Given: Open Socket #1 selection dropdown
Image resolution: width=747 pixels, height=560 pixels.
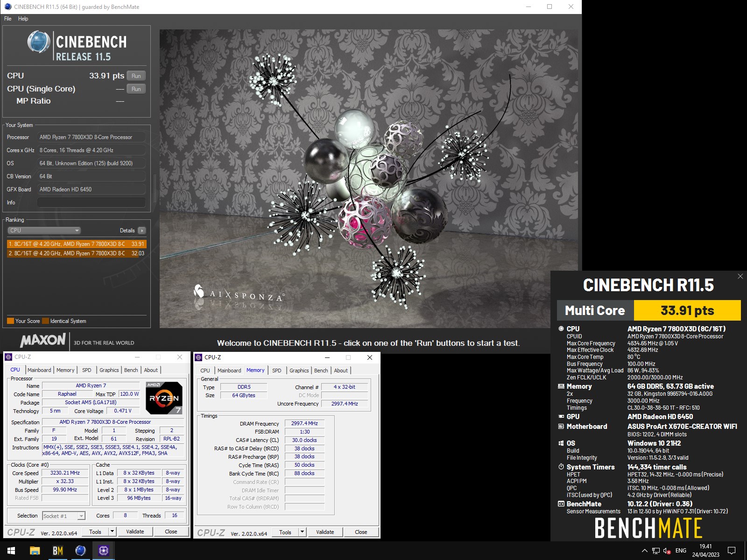Looking at the screenshot, I should [63, 516].
